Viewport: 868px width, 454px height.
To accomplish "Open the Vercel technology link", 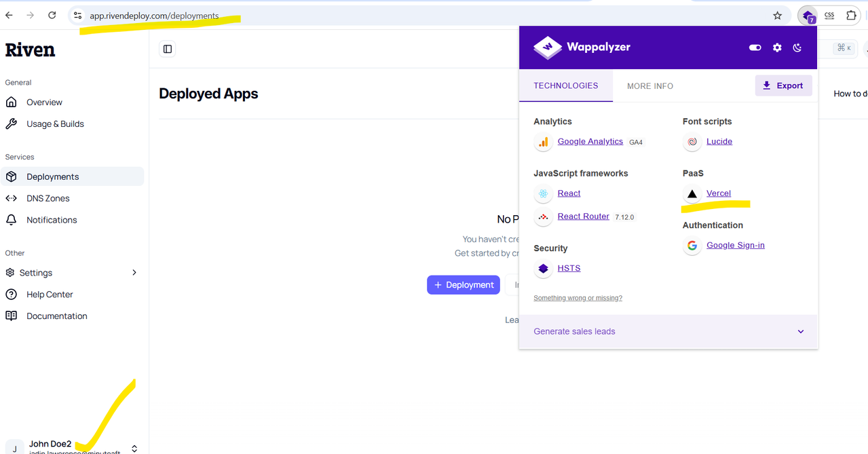I will (x=719, y=193).
